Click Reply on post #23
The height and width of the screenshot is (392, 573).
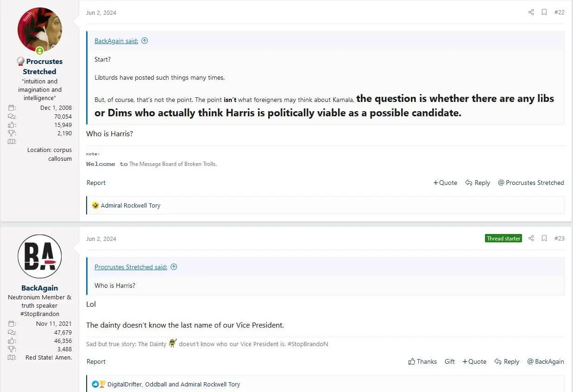[x=507, y=361]
